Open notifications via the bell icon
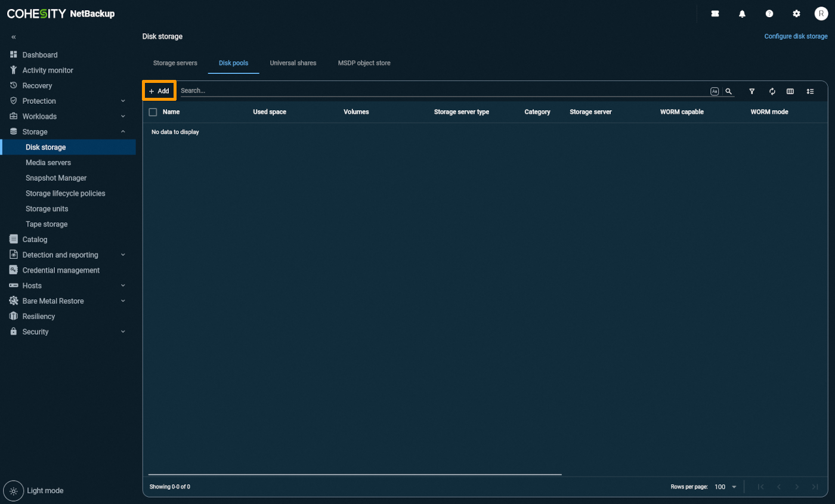Viewport: 835px width, 504px height. [742, 13]
